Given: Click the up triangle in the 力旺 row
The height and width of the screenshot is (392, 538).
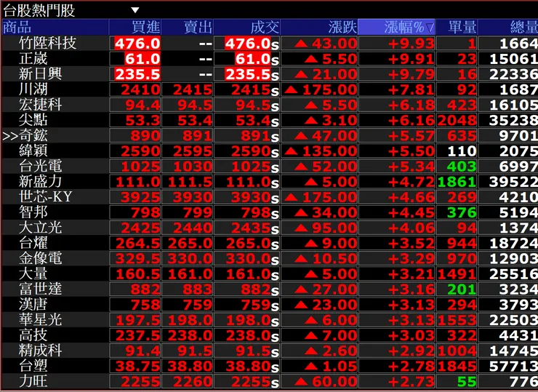Looking at the screenshot, I should click(301, 381).
